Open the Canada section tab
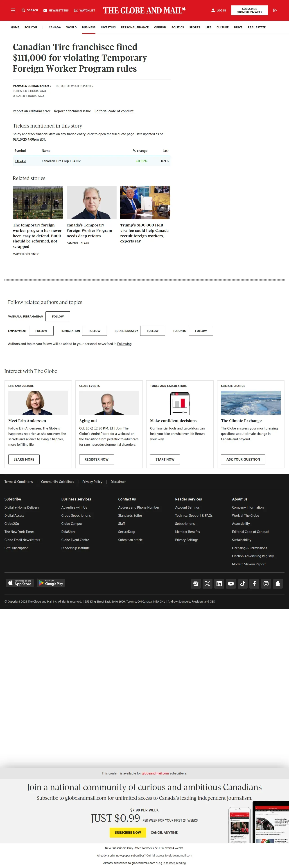The image size is (289, 868). [x=55, y=27]
